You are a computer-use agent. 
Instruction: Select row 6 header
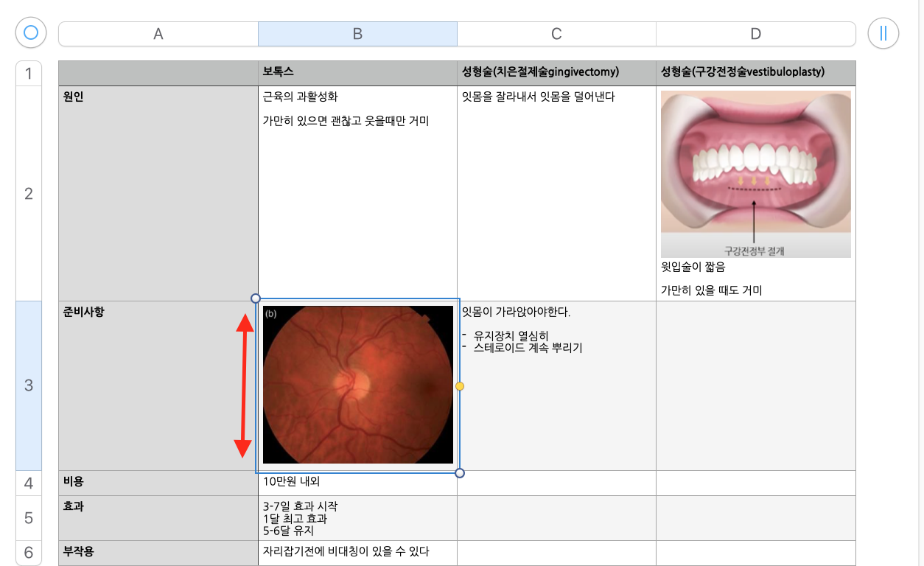pos(29,553)
